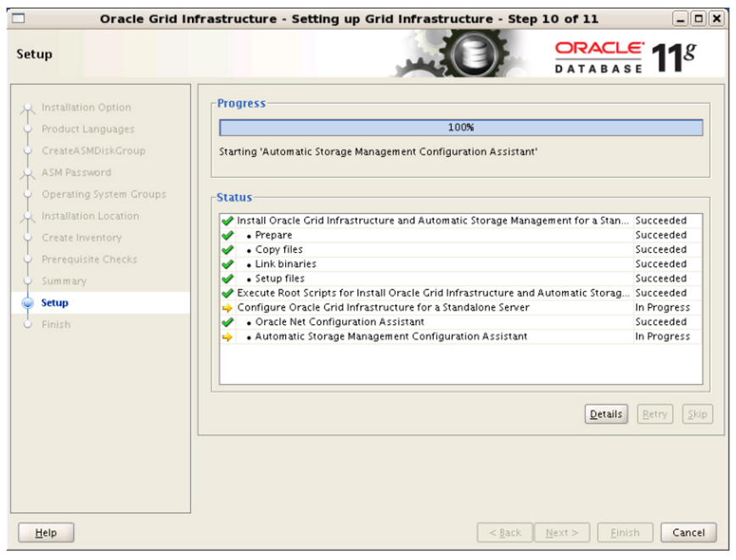This screenshot has height=560, width=736.
Task: Cancel the Grid Infrastructure setup
Action: click(x=688, y=532)
